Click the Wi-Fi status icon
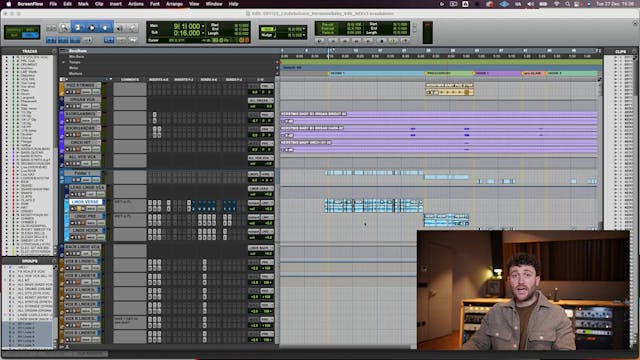This screenshot has height=360, width=640. point(557,4)
